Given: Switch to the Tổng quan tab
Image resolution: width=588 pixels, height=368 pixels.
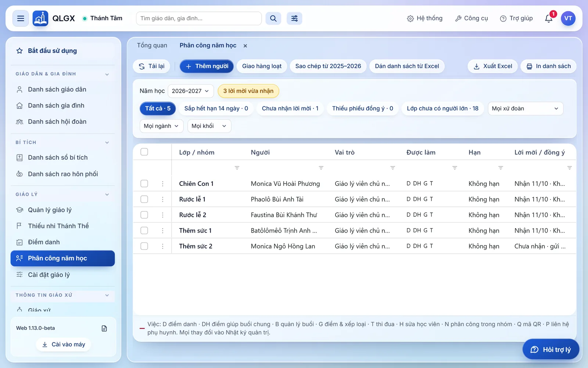Looking at the screenshot, I should tap(152, 45).
